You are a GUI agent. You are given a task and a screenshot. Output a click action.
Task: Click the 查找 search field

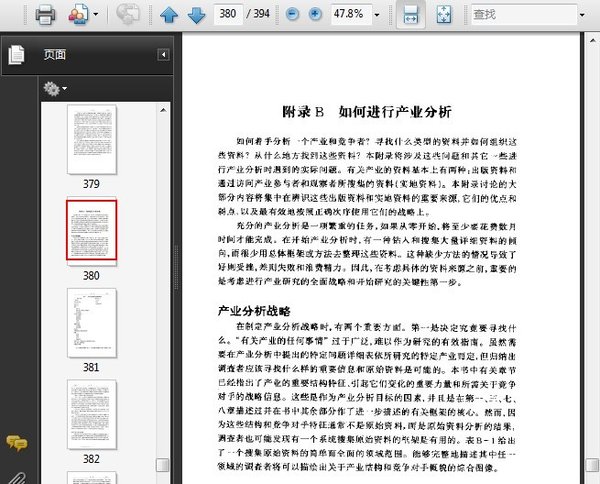point(524,15)
